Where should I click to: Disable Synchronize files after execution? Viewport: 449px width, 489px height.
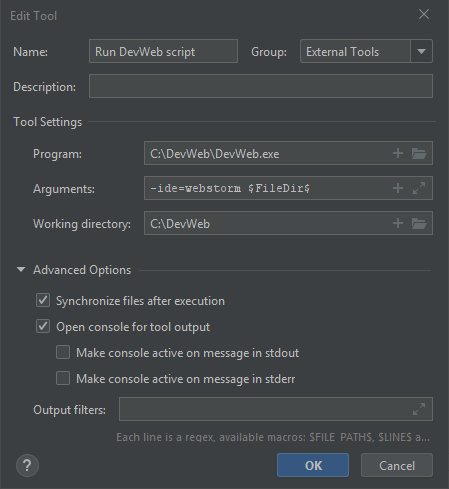(x=43, y=300)
